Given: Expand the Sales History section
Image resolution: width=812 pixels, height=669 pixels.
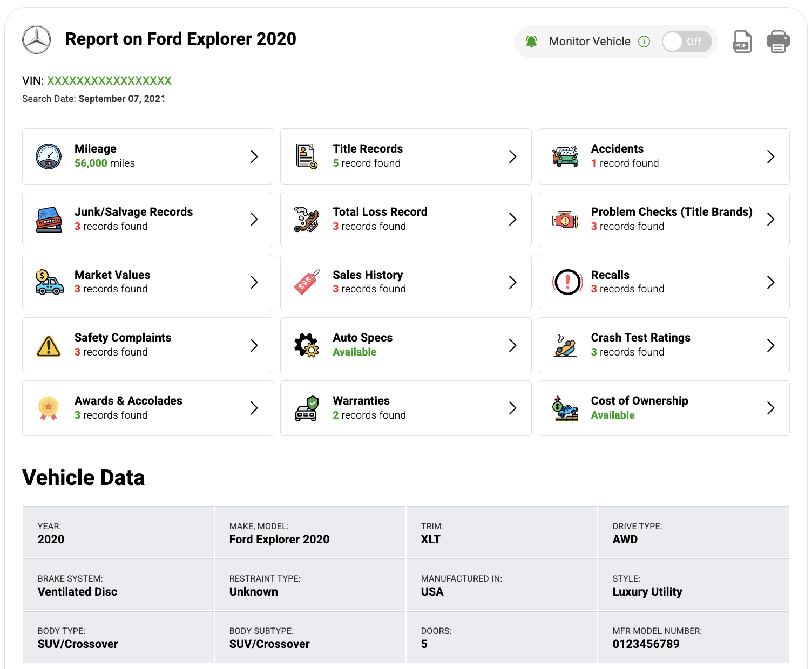Looking at the screenshot, I should (512, 282).
